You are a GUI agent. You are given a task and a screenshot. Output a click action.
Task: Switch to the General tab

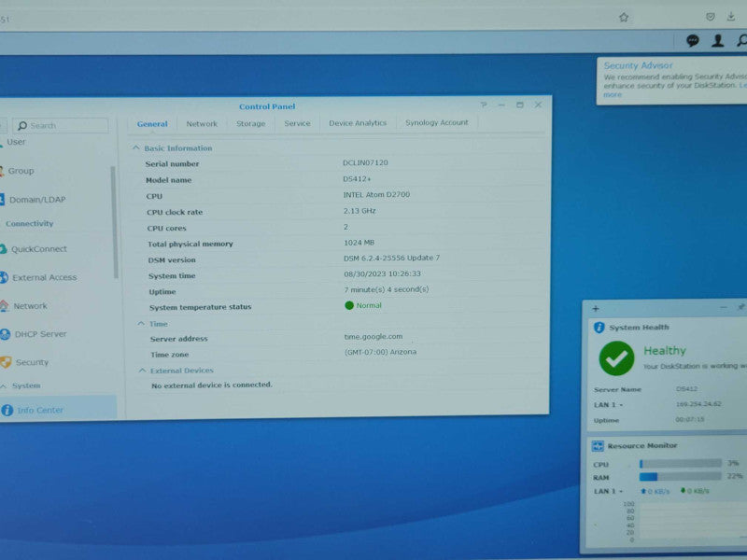(152, 124)
